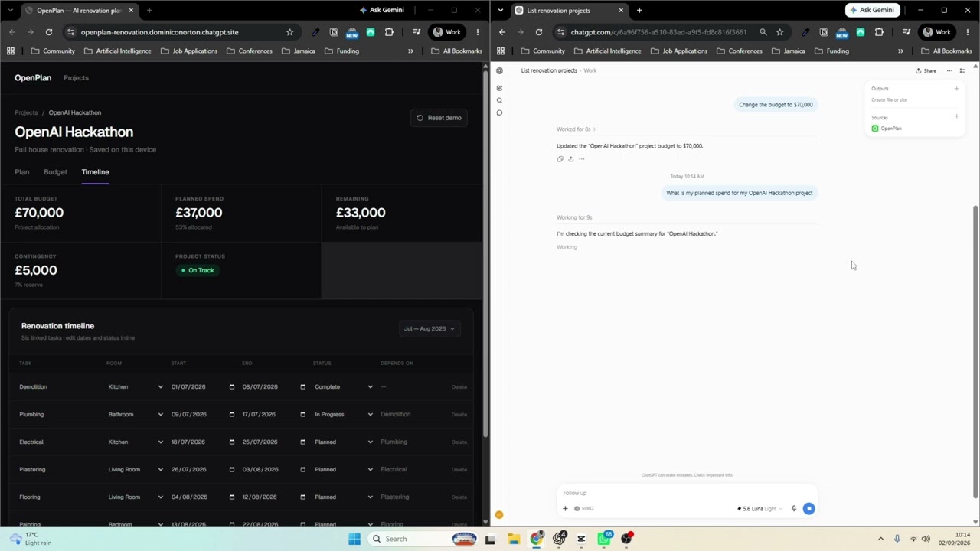
Task: Open File Explorer from the taskbar
Action: tap(514, 539)
